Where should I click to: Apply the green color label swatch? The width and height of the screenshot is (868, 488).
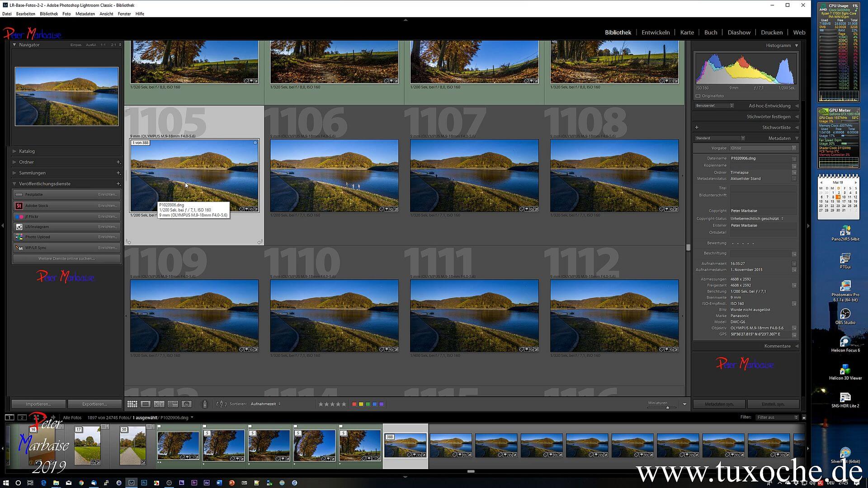point(368,404)
